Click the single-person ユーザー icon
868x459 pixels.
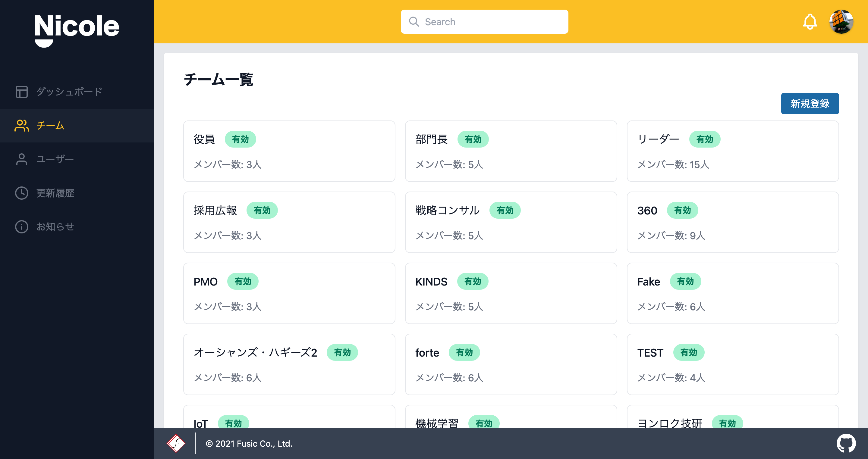[22, 159]
